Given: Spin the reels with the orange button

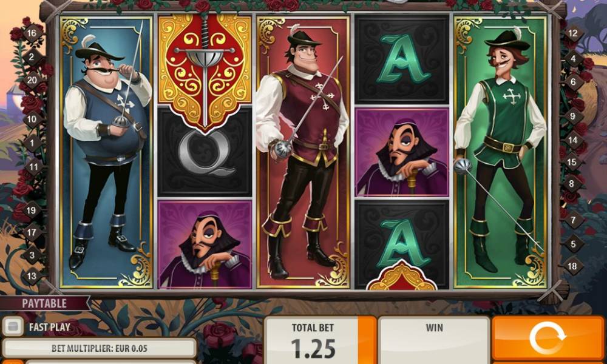Looking at the screenshot, I should point(549,339).
